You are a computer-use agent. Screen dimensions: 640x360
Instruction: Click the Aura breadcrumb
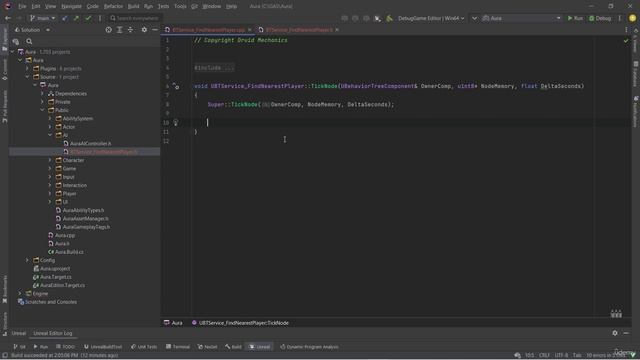click(173, 323)
